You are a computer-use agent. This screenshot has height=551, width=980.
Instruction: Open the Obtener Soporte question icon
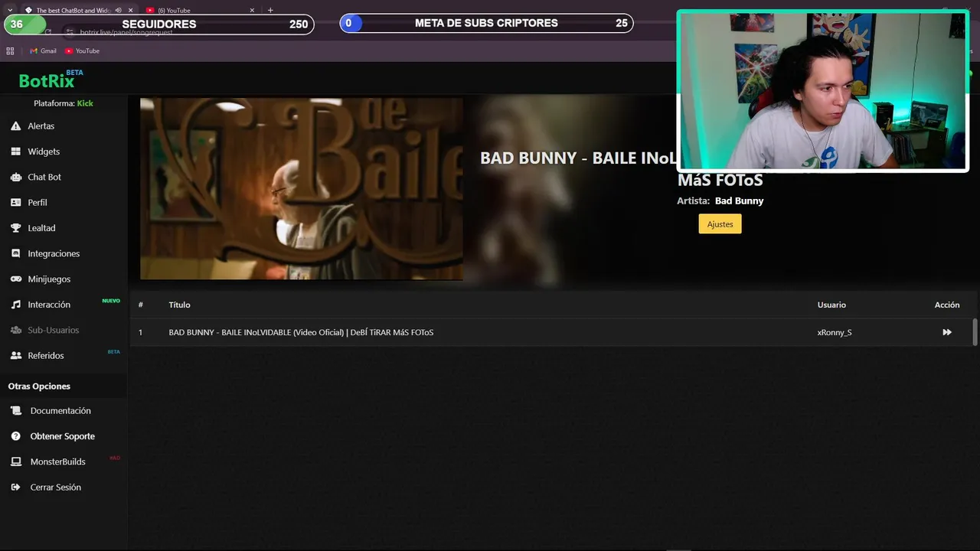[x=16, y=436]
